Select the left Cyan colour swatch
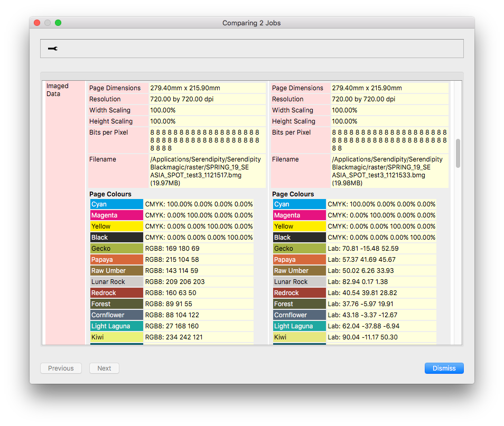 tap(116, 204)
